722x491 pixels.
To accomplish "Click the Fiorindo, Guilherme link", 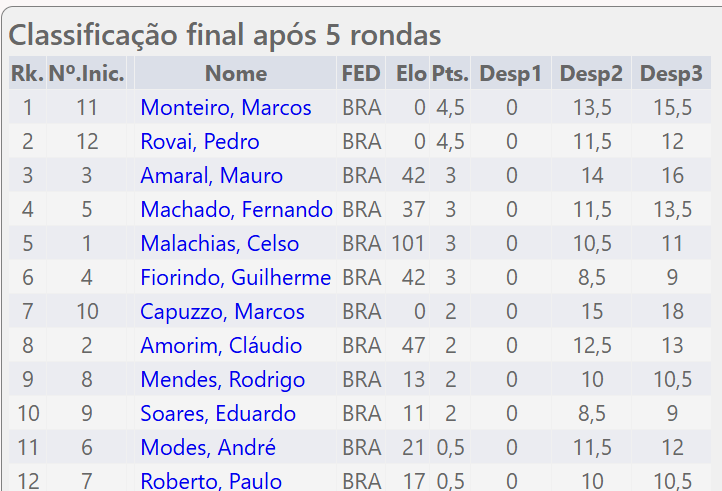I will tap(235, 278).
